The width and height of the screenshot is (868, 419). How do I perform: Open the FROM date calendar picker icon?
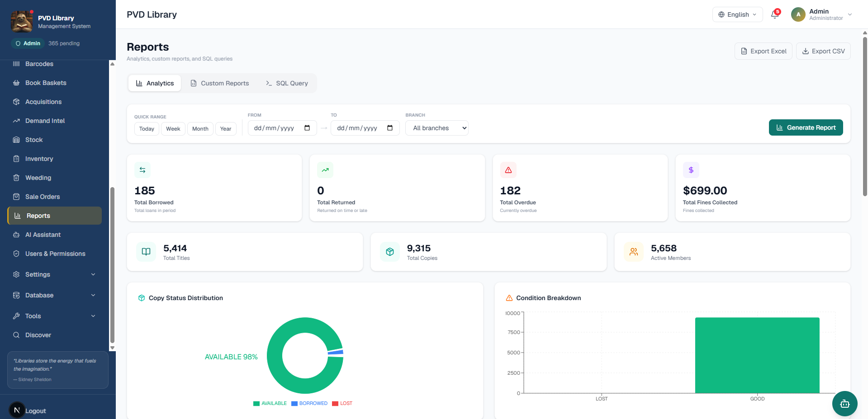tap(307, 128)
